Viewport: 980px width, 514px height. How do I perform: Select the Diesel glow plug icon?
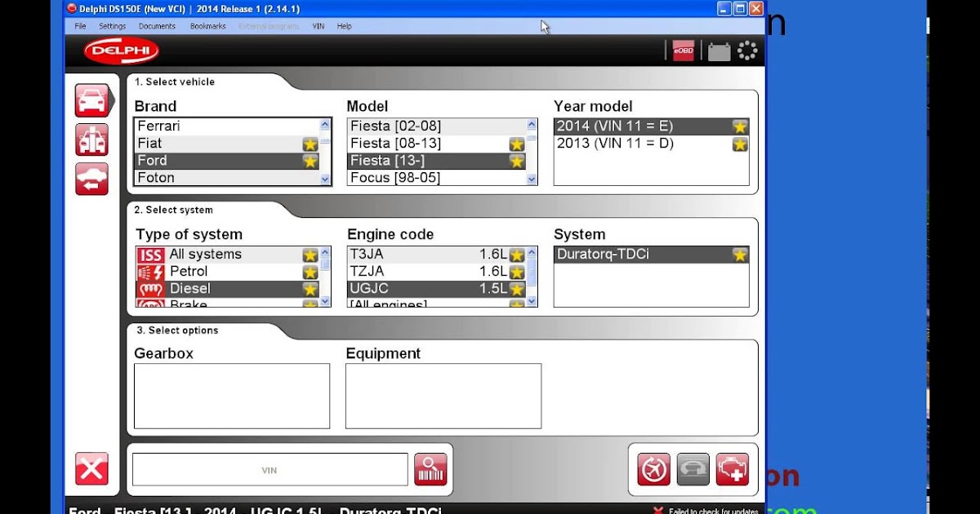pyautogui.click(x=150, y=289)
